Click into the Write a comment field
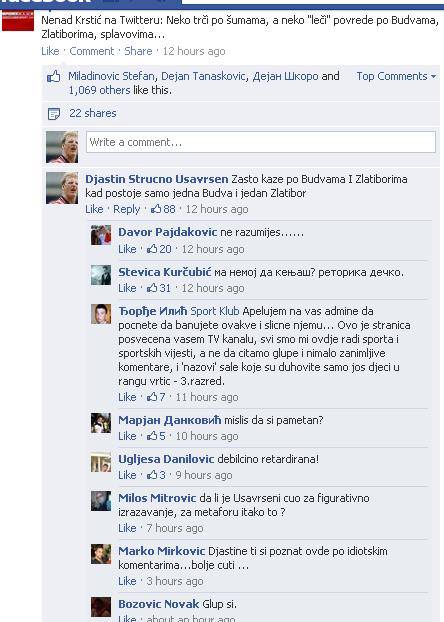444x622 pixels. pos(261,142)
